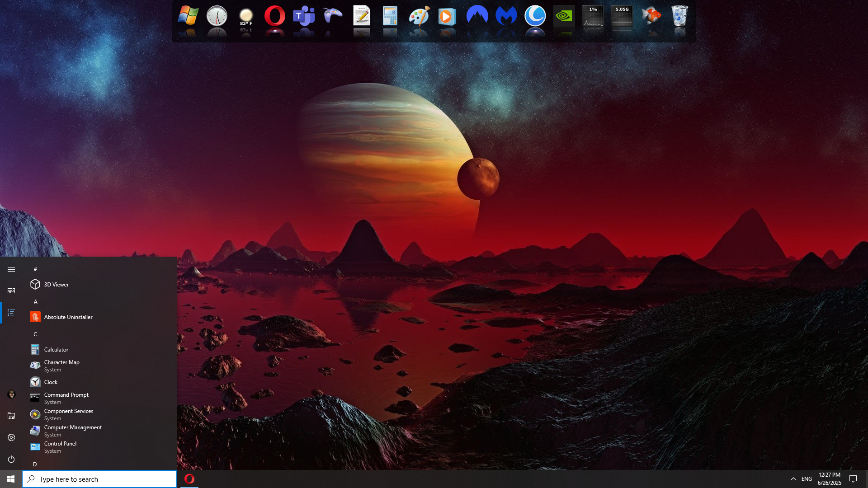Select the All apps list icon

[x=11, y=312]
